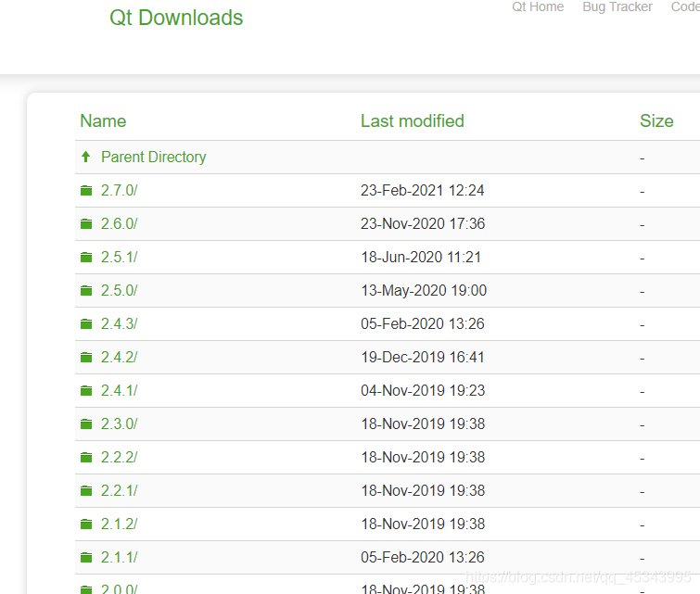The height and width of the screenshot is (594, 700).
Task: Select the size dash in the 2.7.0/ row
Action: 642,192
